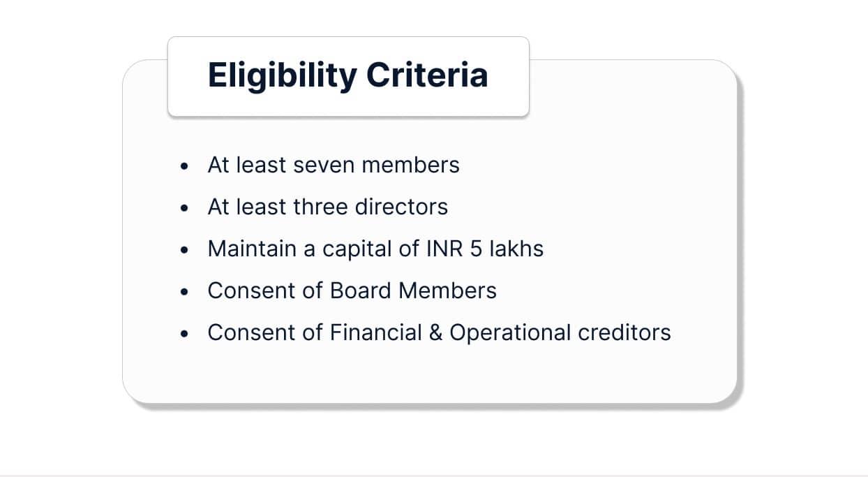The width and height of the screenshot is (868, 477).
Task: Click the bullet dot beside the capital requirement
Action: pos(184,250)
